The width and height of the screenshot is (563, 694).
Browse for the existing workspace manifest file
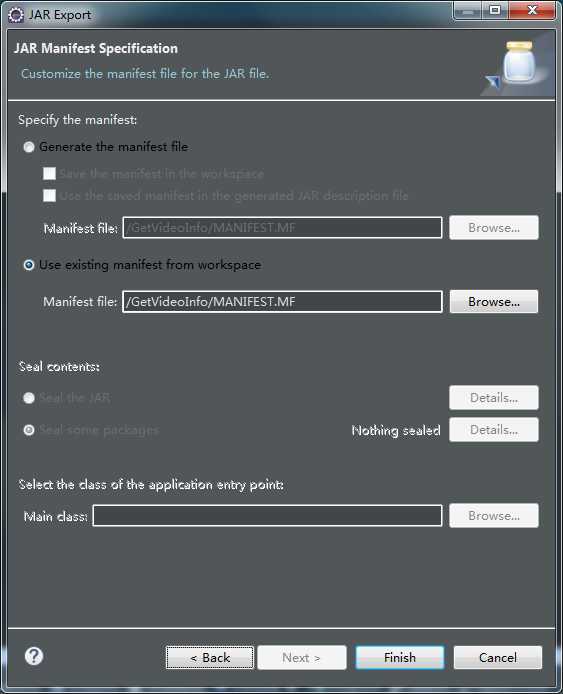pyautogui.click(x=494, y=301)
